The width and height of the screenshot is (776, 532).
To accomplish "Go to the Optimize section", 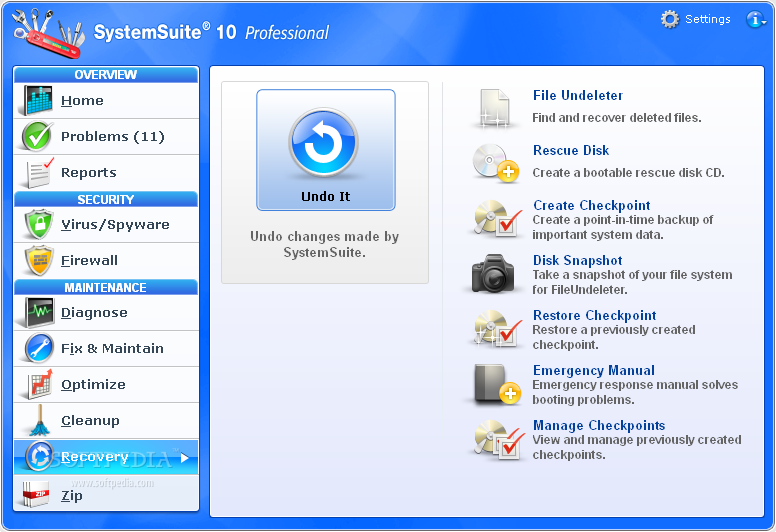I will (x=106, y=385).
